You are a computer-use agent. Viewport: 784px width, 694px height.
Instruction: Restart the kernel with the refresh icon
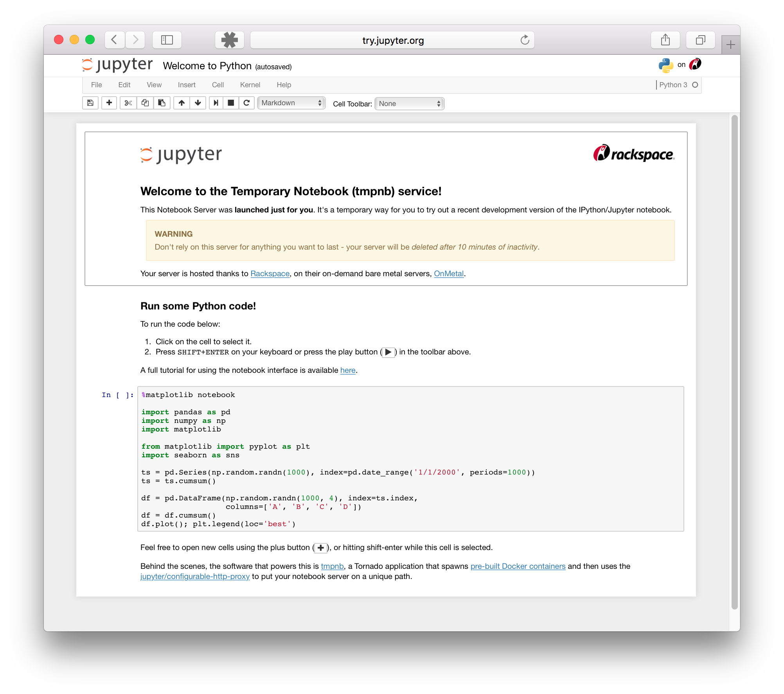pos(247,103)
